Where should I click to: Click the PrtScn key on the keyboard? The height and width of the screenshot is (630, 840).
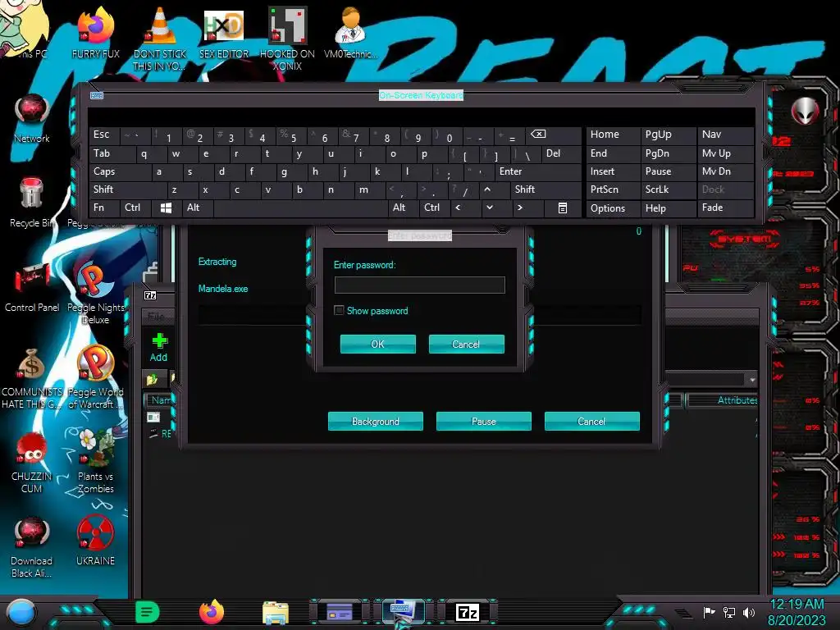613,189
